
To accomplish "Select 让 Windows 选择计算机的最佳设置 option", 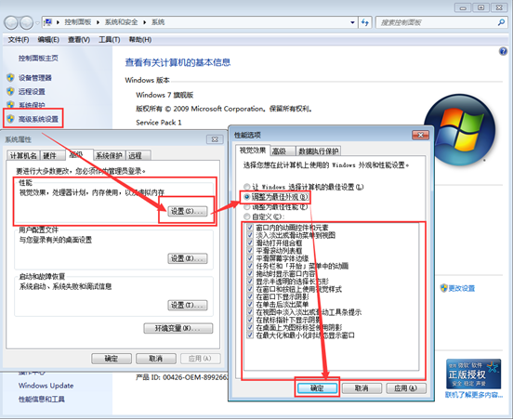I will click(247, 187).
